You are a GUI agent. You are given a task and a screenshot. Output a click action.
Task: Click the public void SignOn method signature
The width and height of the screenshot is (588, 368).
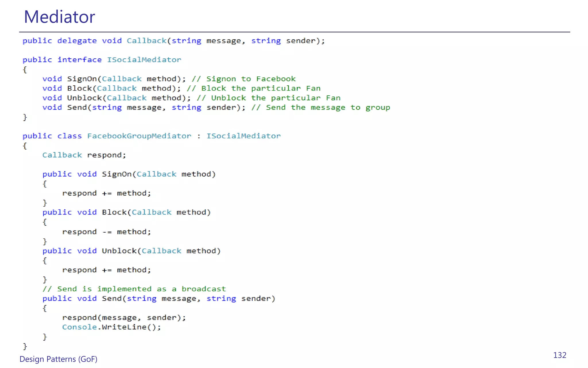click(129, 174)
